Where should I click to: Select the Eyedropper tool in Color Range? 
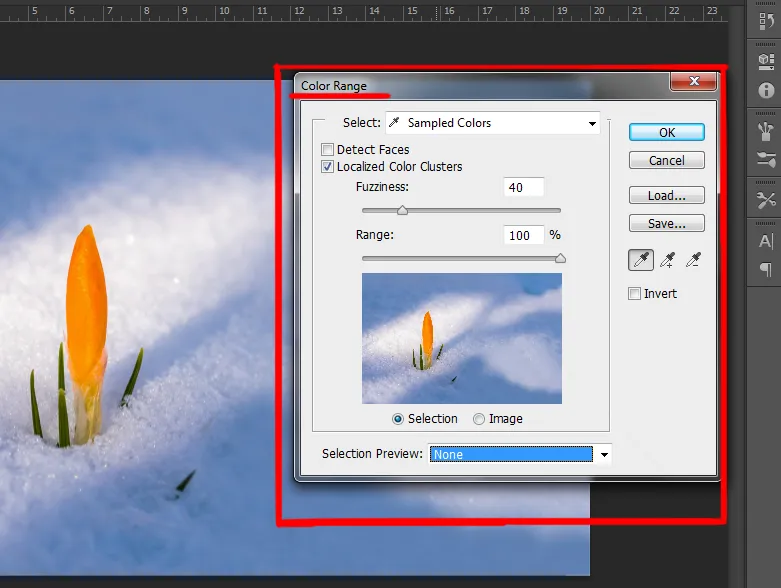(x=641, y=259)
